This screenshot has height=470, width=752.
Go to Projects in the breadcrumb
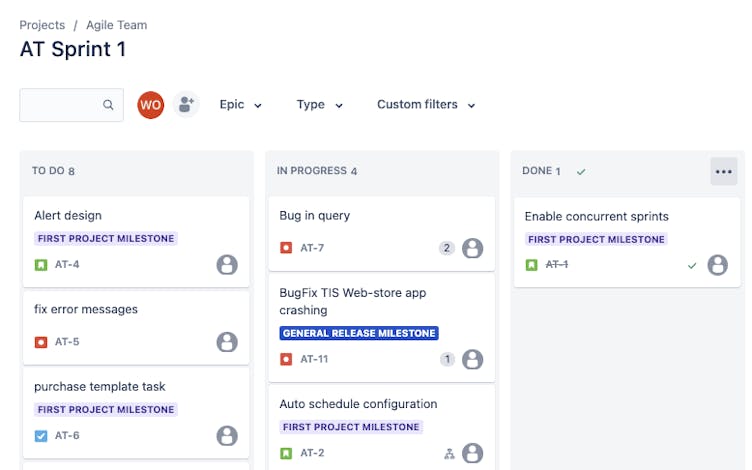(42, 25)
